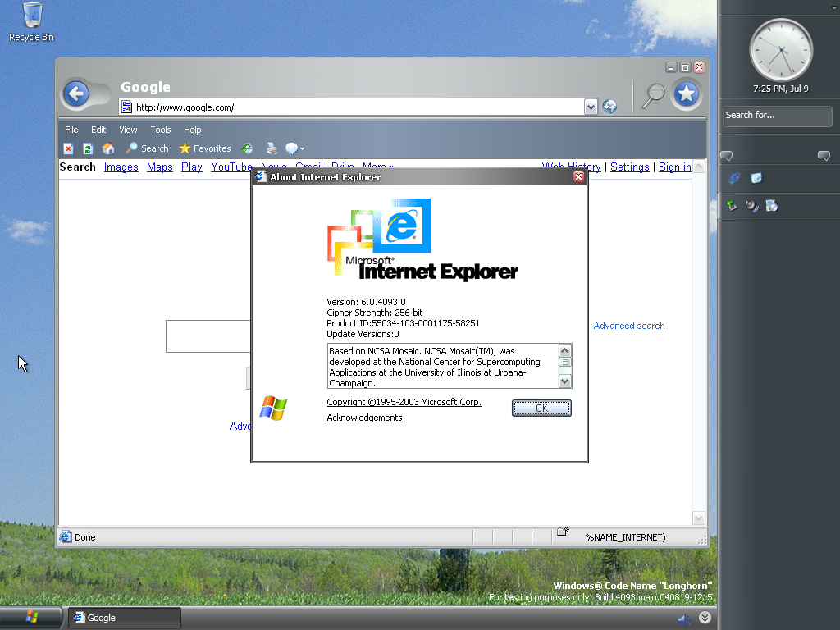The height and width of the screenshot is (630, 840).
Task: Click the Sign in link
Action: coord(674,167)
